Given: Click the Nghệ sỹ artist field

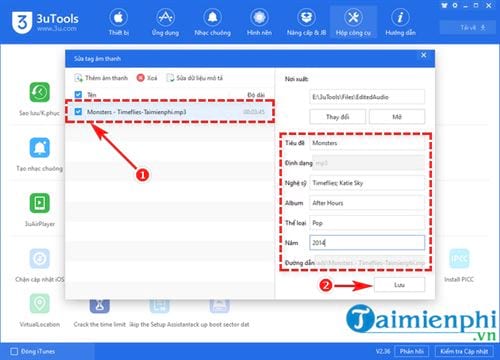Looking at the screenshot, I should tap(367, 183).
